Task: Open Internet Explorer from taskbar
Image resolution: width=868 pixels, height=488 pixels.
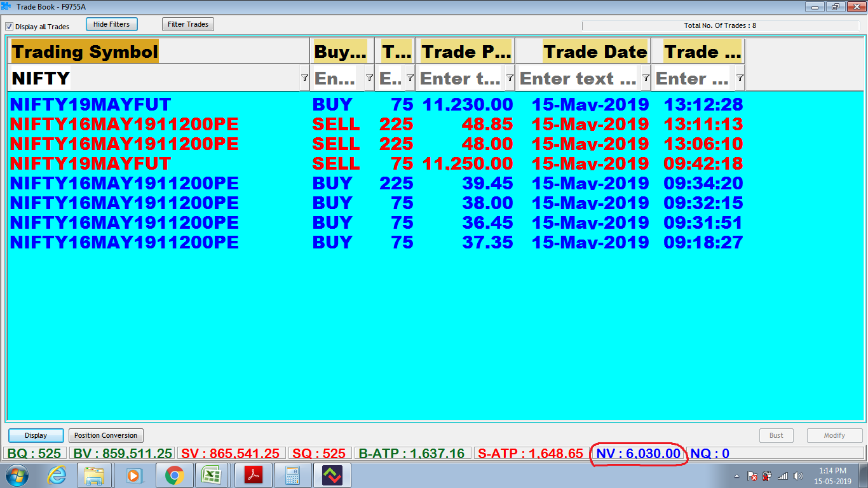Action: (x=57, y=475)
